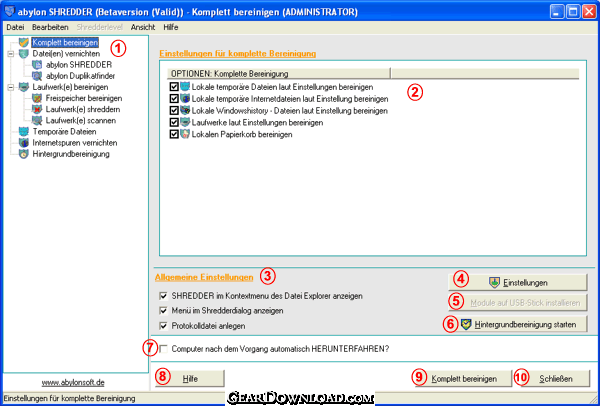Click the Laufwerk(e) scannen tree icon
Viewport: 600px width, 406px height.
tap(37, 121)
